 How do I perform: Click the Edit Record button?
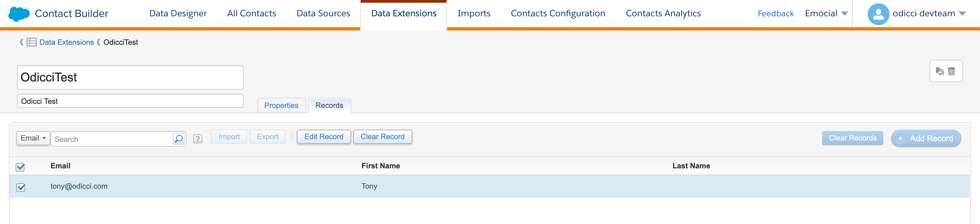[323, 137]
